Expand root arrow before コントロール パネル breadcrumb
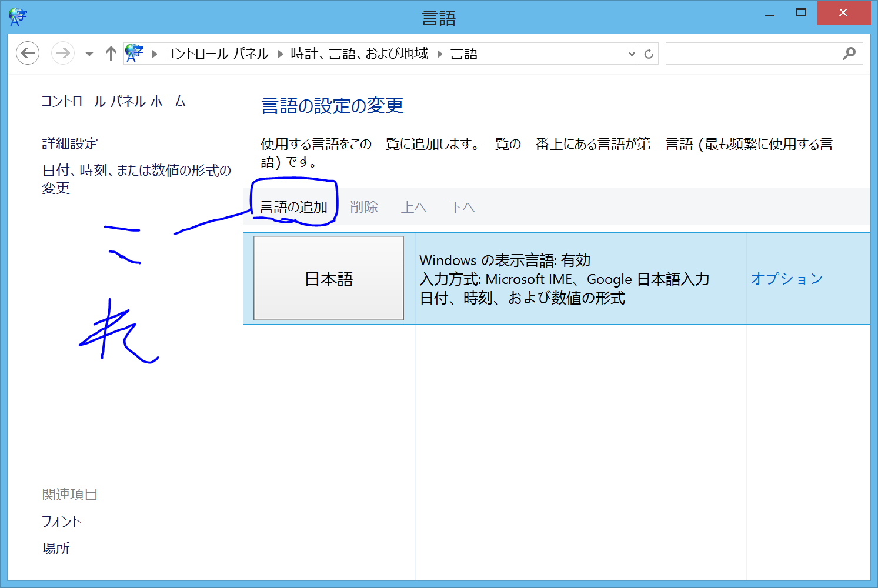Viewport: 878px width, 588px height. click(155, 54)
